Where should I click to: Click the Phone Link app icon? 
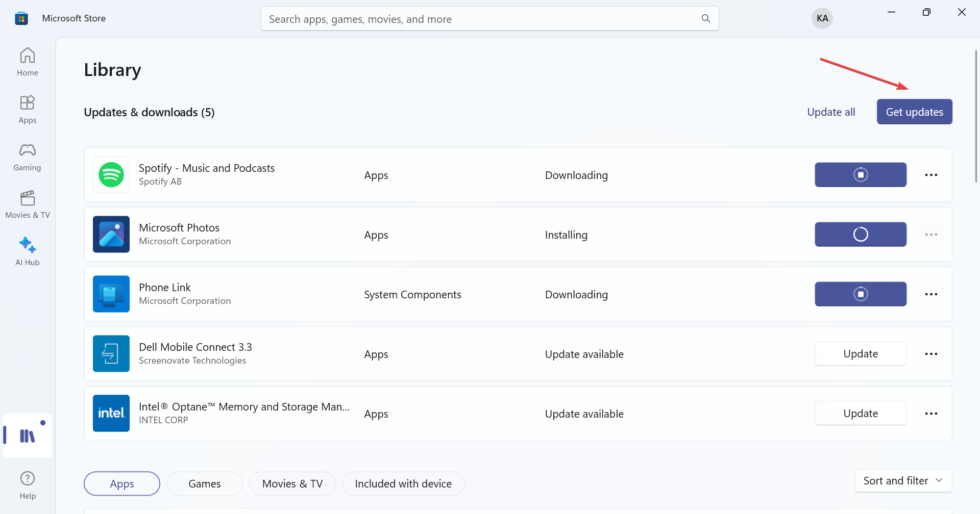click(x=111, y=294)
